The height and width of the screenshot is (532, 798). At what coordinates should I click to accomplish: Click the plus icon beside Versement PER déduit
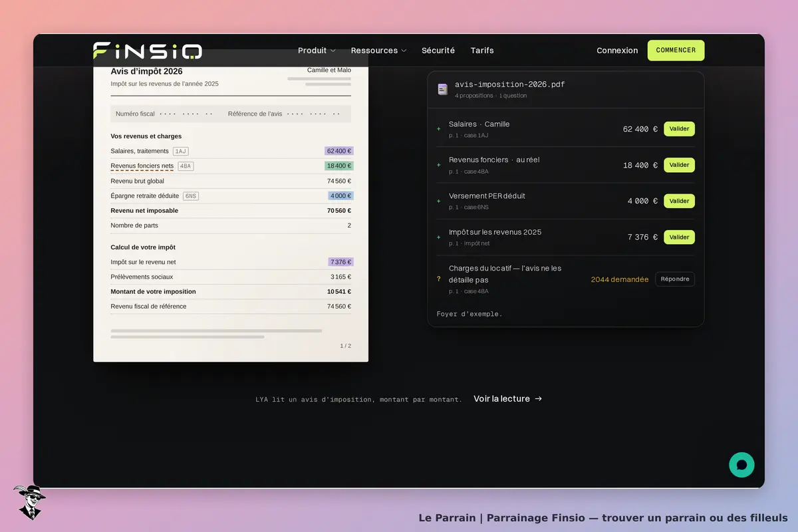pos(438,201)
